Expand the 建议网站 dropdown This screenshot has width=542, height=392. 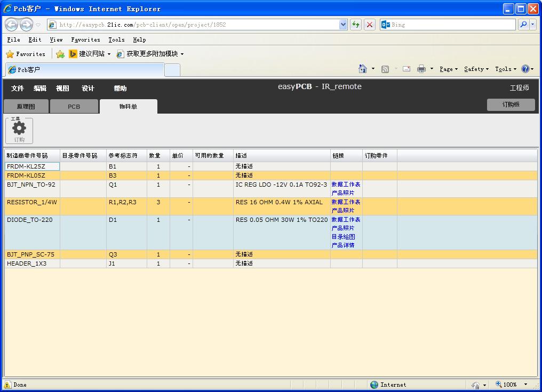109,54
